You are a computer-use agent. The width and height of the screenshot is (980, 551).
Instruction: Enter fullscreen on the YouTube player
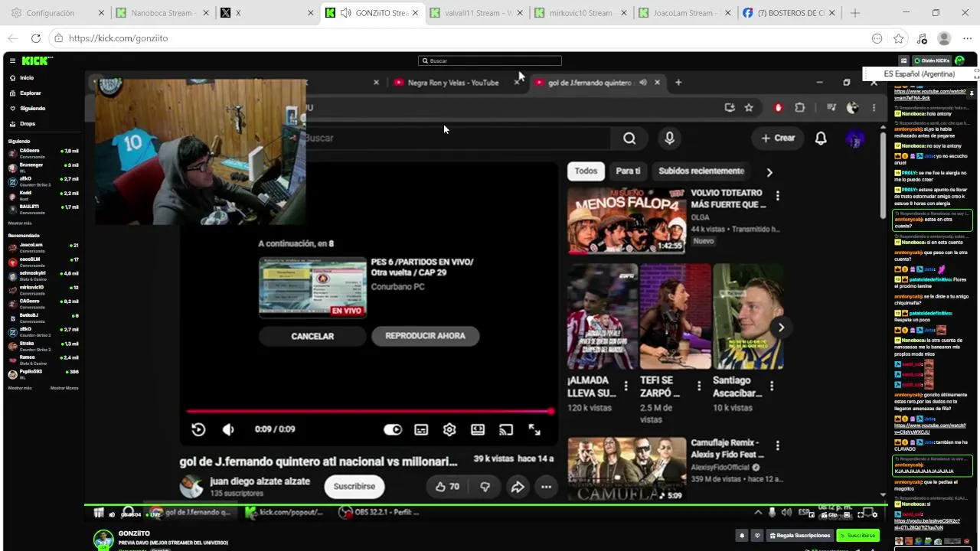(534, 429)
